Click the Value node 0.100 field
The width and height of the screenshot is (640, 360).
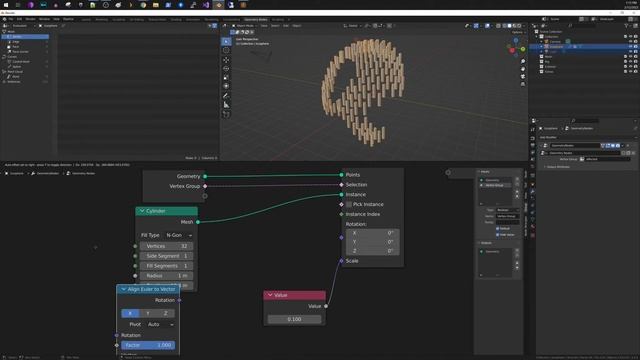click(x=294, y=319)
